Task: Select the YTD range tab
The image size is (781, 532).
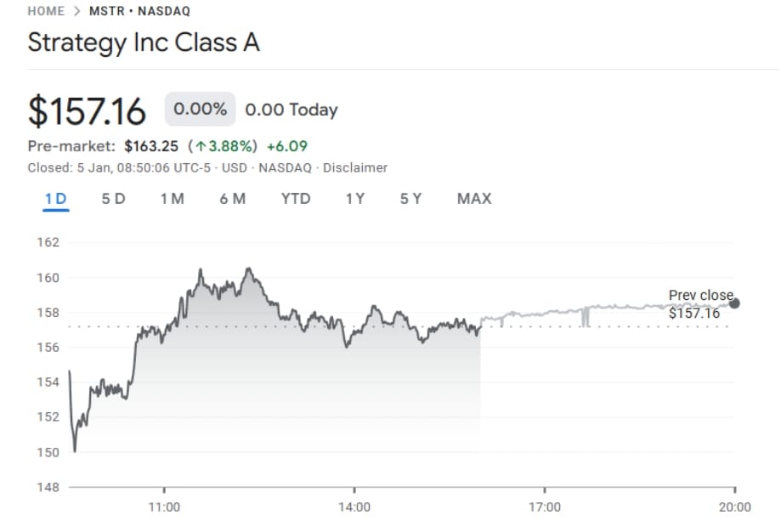Action: point(296,199)
